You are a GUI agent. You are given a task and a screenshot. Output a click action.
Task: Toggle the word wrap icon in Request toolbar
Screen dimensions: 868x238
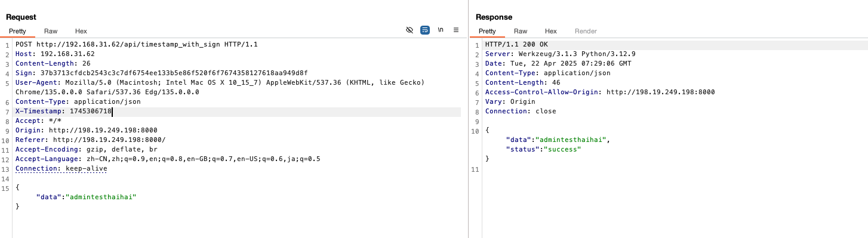click(x=425, y=30)
